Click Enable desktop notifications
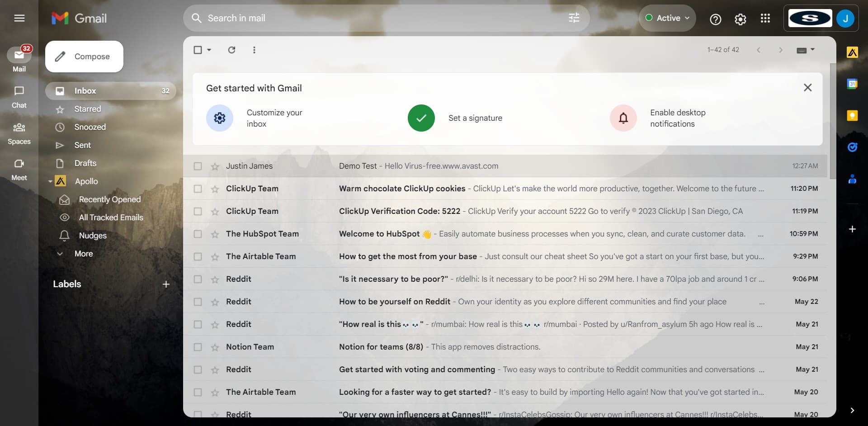 pos(677,118)
